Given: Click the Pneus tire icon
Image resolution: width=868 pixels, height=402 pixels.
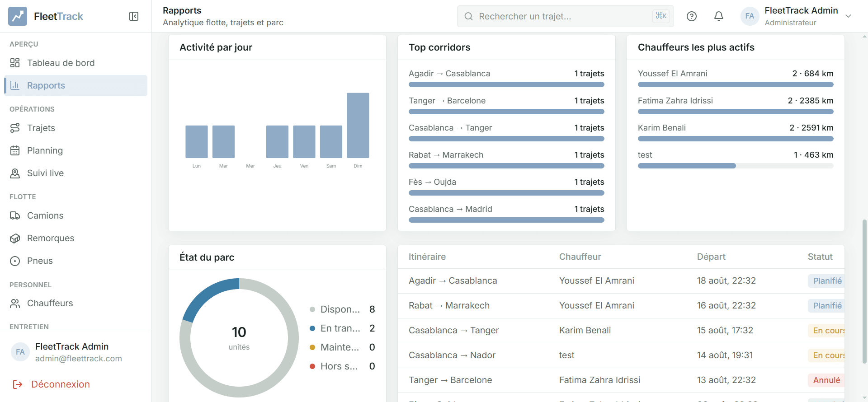Looking at the screenshot, I should click(15, 261).
